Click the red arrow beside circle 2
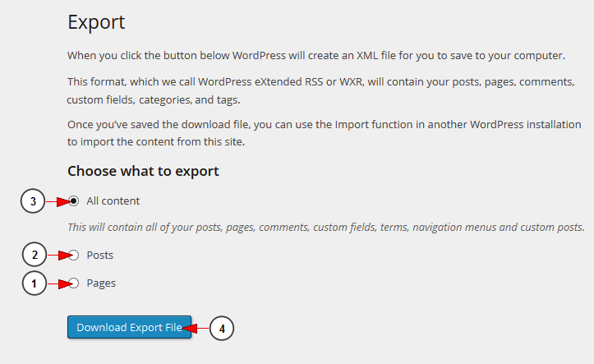 tap(60, 256)
